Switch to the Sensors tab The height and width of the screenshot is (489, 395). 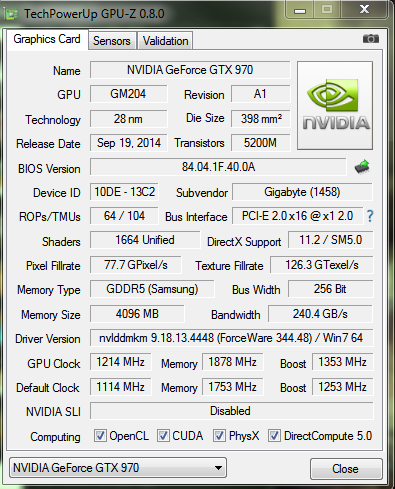tap(112, 41)
